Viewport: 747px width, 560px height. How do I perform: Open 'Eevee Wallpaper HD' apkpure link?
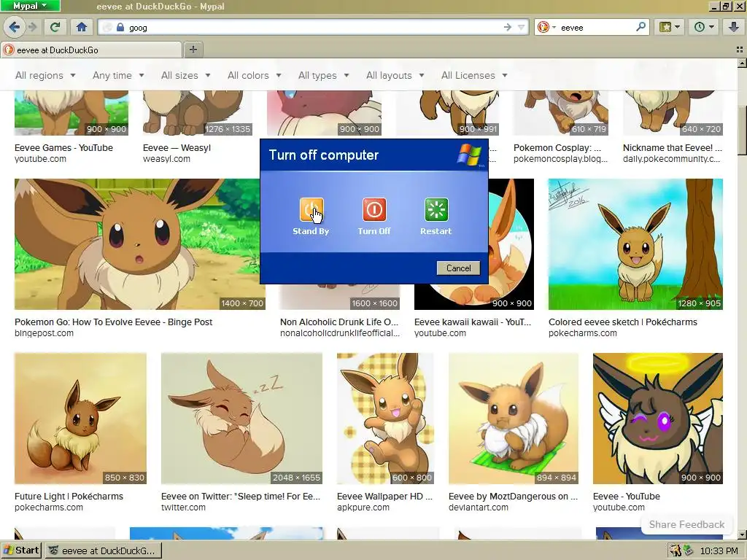[x=384, y=496]
